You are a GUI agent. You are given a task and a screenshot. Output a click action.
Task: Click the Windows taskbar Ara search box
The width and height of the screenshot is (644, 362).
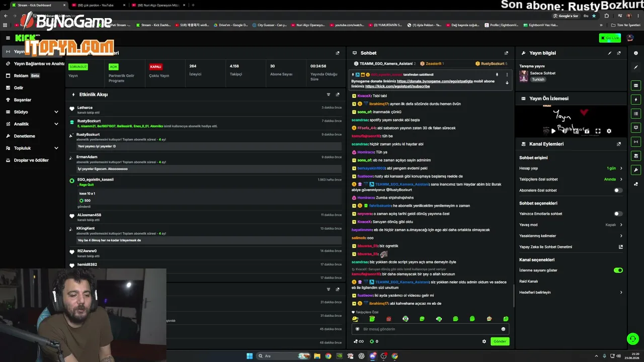(x=283, y=356)
